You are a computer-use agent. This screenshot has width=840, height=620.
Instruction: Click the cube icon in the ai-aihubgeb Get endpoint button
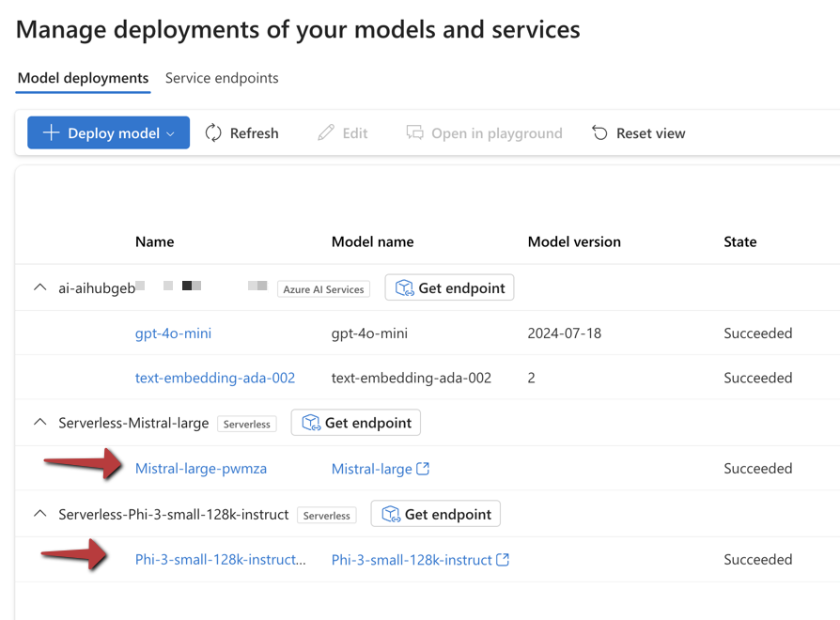pos(404,288)
